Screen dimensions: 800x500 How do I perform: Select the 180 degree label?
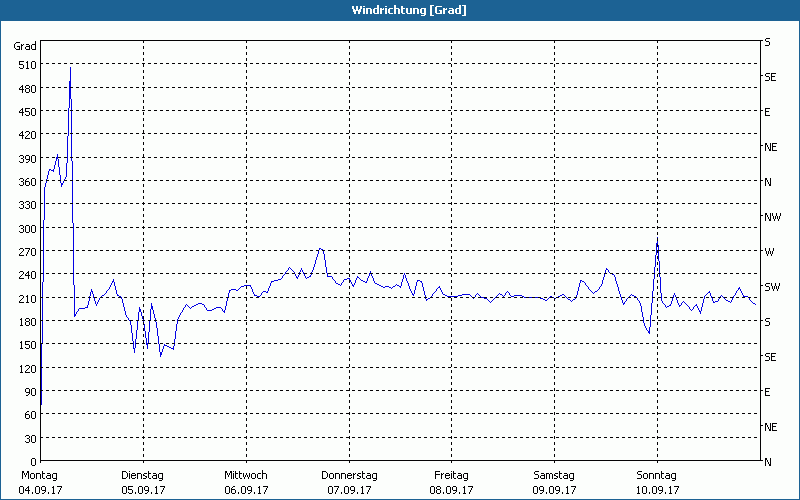28,322
